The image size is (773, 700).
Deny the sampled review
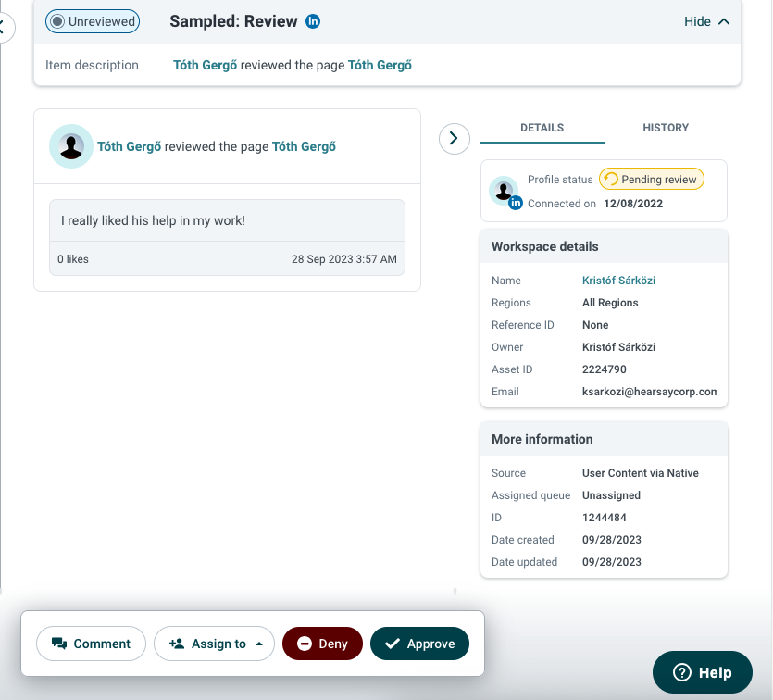pyautogui.click(x=322, y=644)
